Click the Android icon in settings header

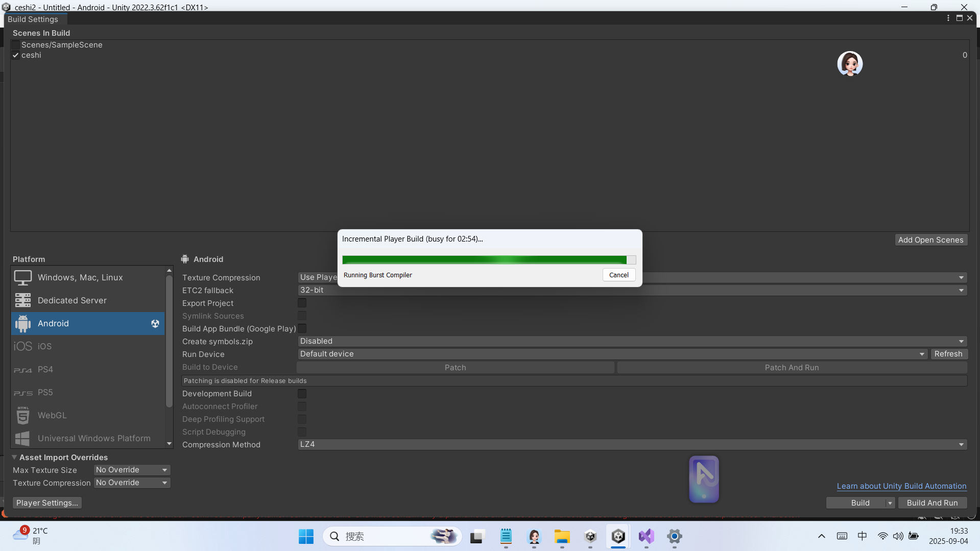185,259
